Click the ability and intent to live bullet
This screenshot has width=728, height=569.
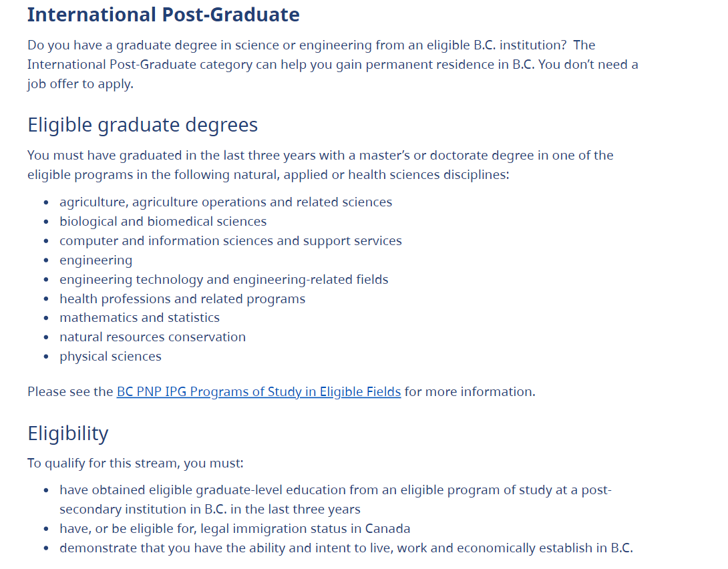(347, 548)
